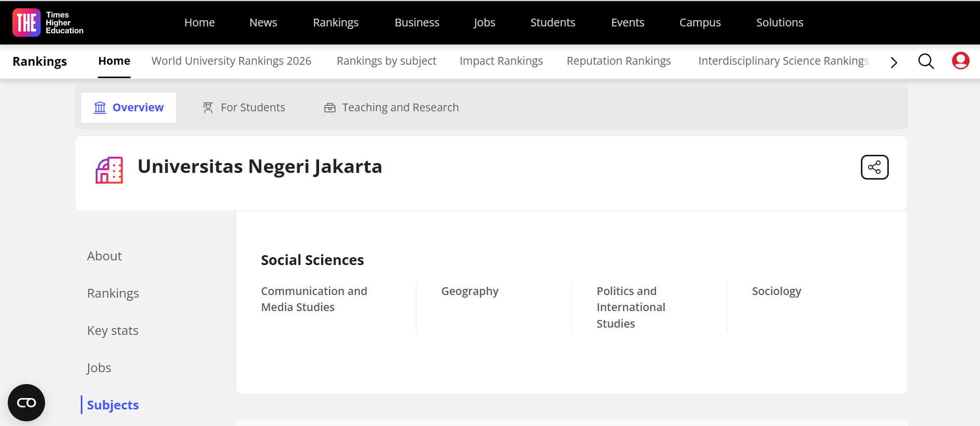Click the For Students presenter icon
This screenshot has width=980, height=426.
point(208,108)
